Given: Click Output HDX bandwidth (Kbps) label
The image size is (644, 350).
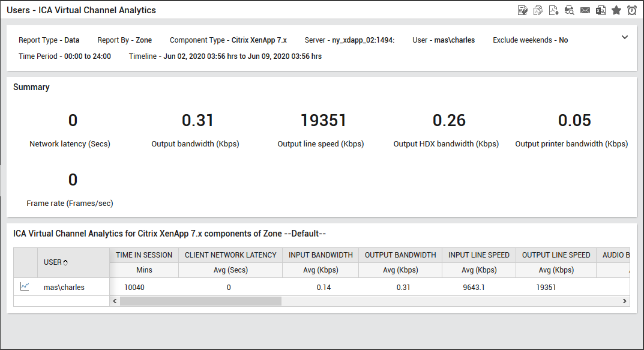Looking at the screenshot, I should [x=446, y=143].
